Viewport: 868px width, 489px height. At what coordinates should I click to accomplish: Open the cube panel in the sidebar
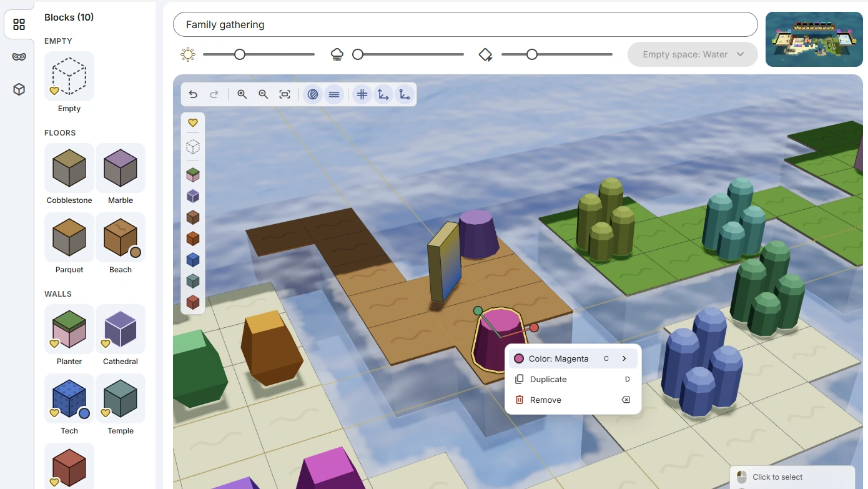[x=19, y=89]
